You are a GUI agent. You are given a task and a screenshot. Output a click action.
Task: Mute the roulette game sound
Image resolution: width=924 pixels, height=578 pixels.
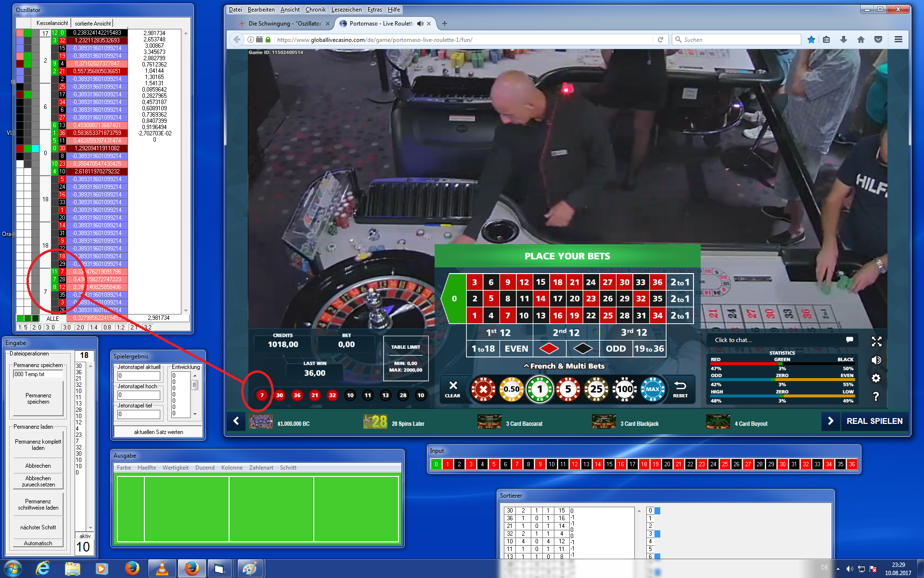(x=876, y=360)
